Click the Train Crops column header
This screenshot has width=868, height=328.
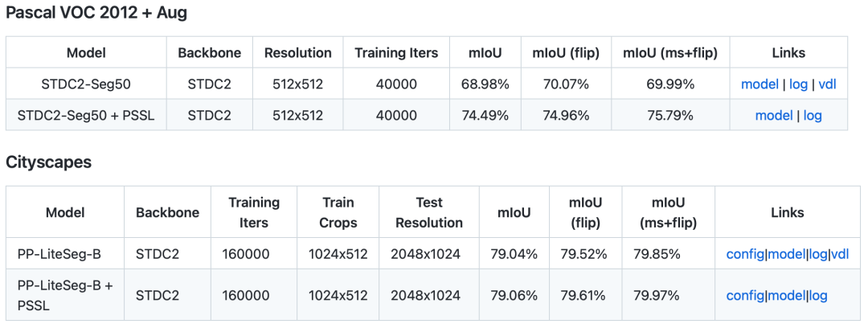[338, 212]
